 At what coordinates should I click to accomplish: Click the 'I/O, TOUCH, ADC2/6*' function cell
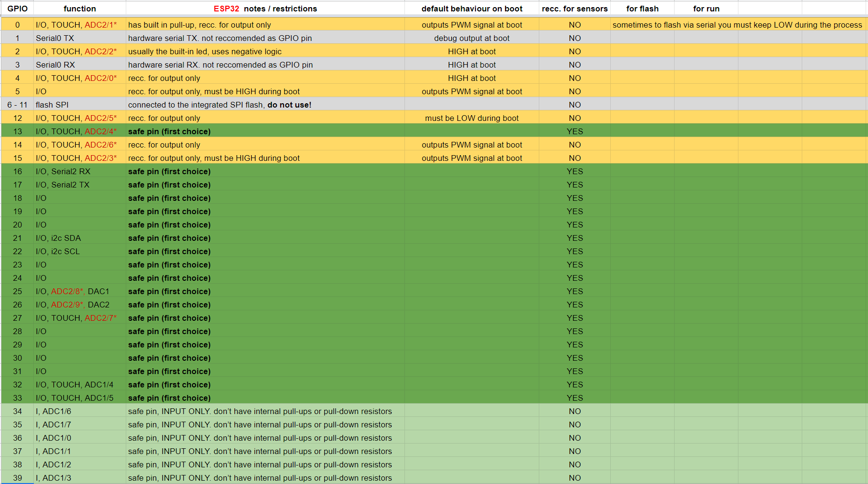coord(80,145)
